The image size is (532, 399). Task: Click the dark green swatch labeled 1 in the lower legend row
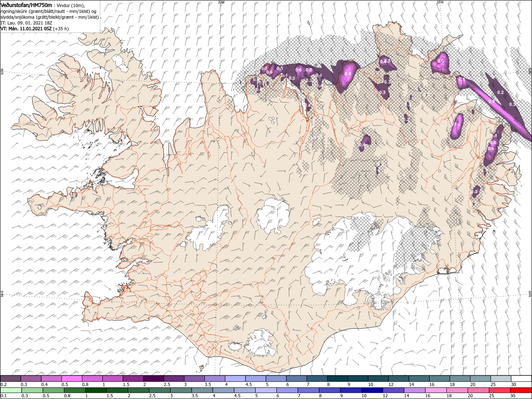[95, 390]
